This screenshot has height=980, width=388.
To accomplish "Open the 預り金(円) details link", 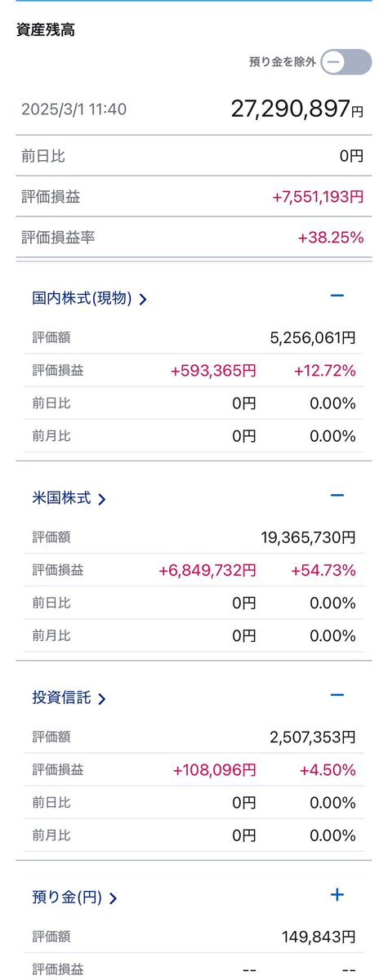I will point(74,898).
